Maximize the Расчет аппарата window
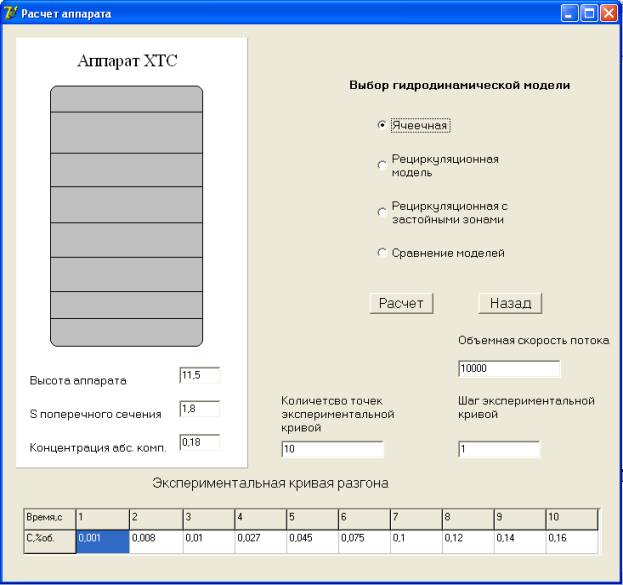 [x=589, y=15]
